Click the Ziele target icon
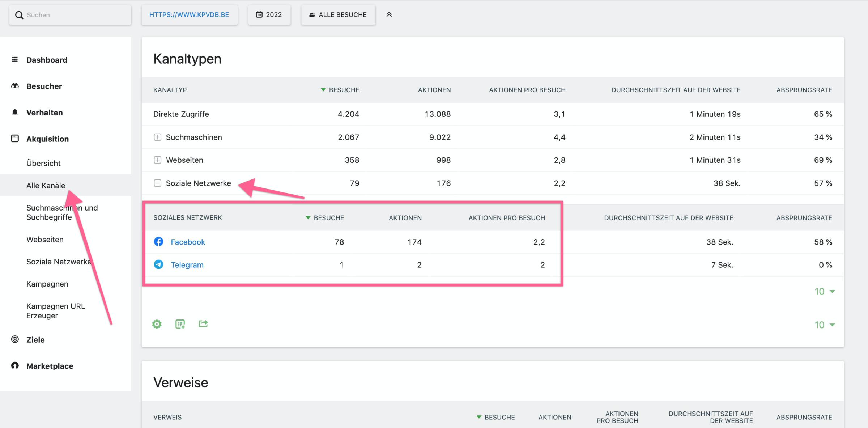868x428 pixels. coord(15,339)
